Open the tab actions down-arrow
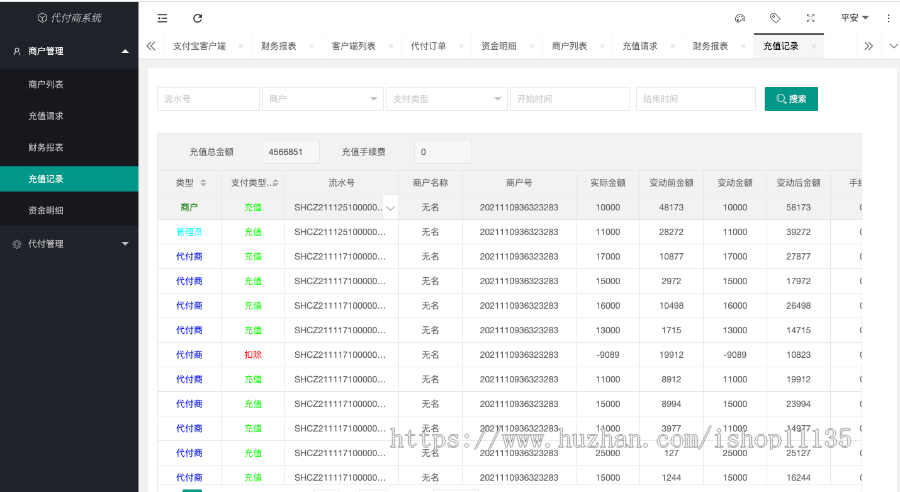Image resolution: width=900 pixels, height=492 pixels. [x=893, y=46]
